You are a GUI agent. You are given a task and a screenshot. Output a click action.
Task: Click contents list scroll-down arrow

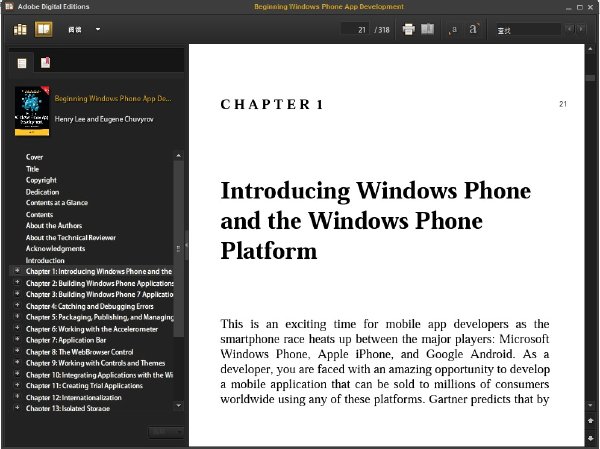(x=178, y=405)
